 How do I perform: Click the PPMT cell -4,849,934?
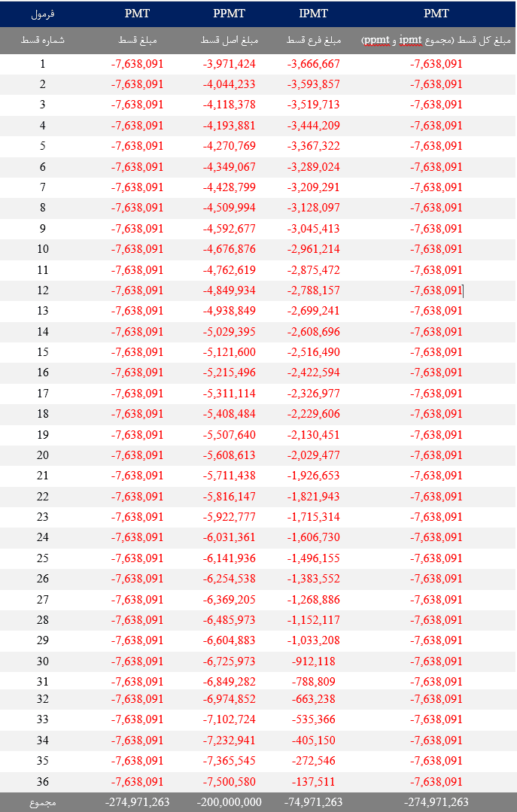[229, 290]
